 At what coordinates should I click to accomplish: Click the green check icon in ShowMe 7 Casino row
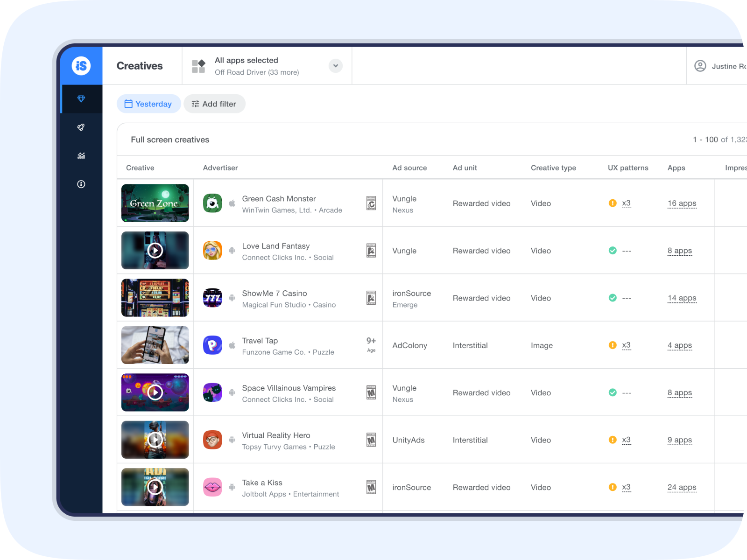tap(613, 298)
